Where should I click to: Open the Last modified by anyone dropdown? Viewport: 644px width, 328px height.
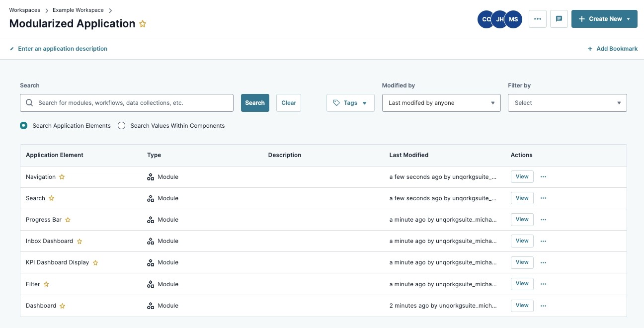click(x=441, y=102)
